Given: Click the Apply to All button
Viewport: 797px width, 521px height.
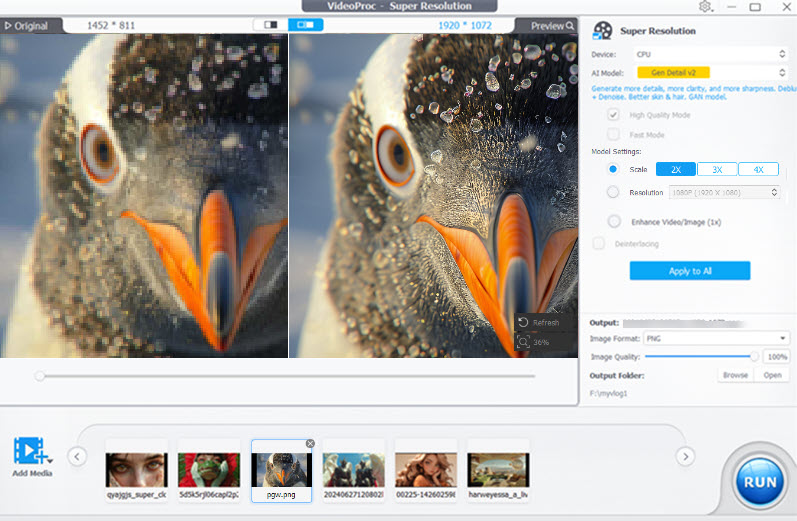Looking at the screenshot, I should 690,271.
